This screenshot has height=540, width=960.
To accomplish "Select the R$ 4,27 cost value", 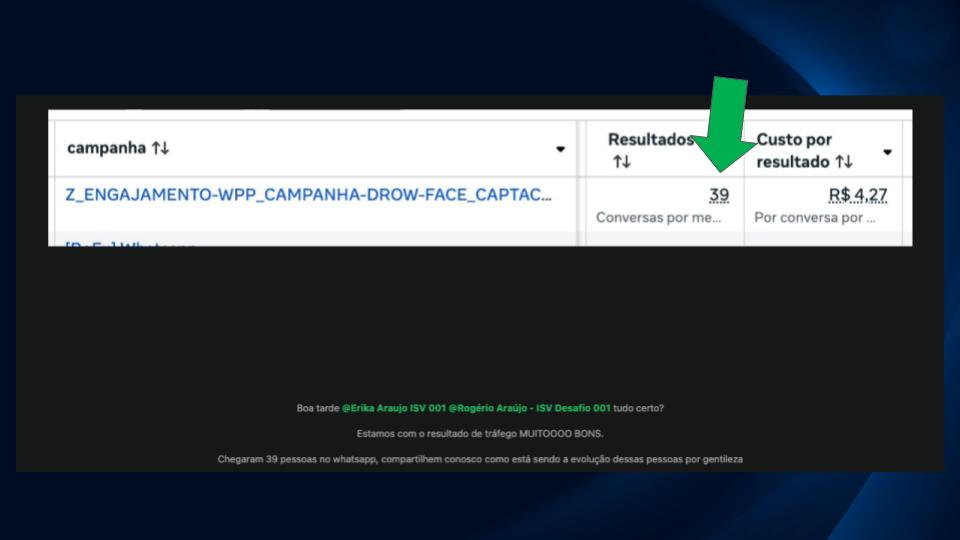I will pyautogui.click(x=858, y=195).
